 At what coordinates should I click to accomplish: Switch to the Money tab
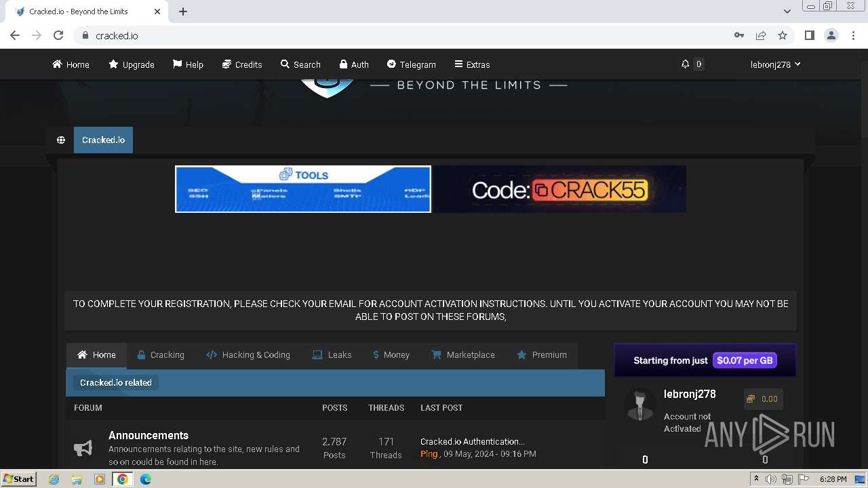[x=391, y=354]
